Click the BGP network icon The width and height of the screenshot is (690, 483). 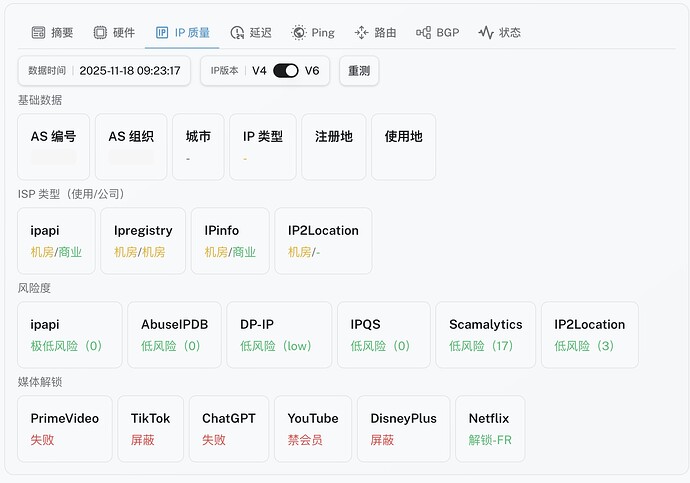pos(424,33)
